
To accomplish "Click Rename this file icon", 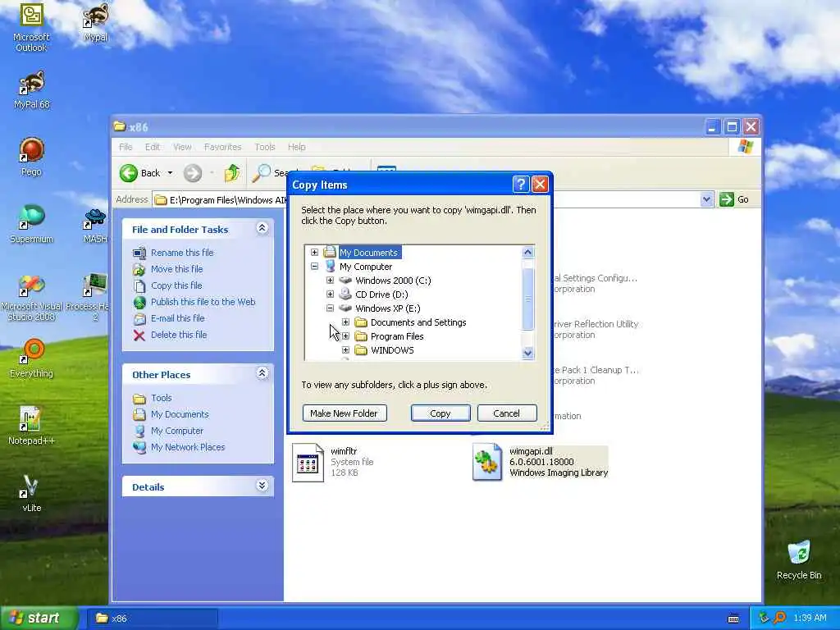I will click(x=139, y=253).
